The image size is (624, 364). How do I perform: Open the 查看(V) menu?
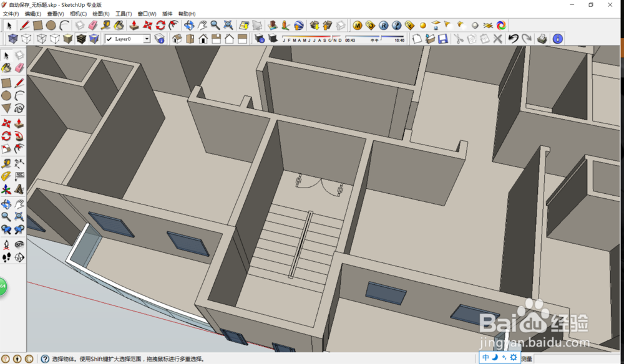pos(56,14)
